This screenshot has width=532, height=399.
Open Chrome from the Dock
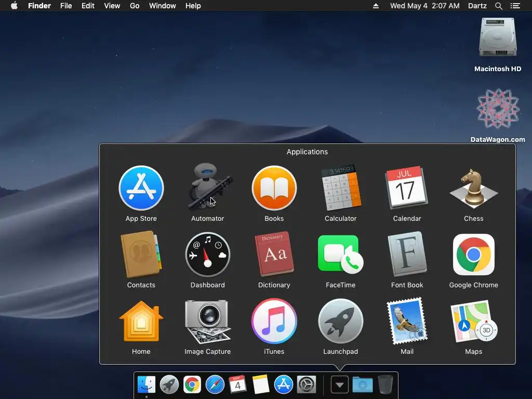pyautogui.click(x=192, y=385)
